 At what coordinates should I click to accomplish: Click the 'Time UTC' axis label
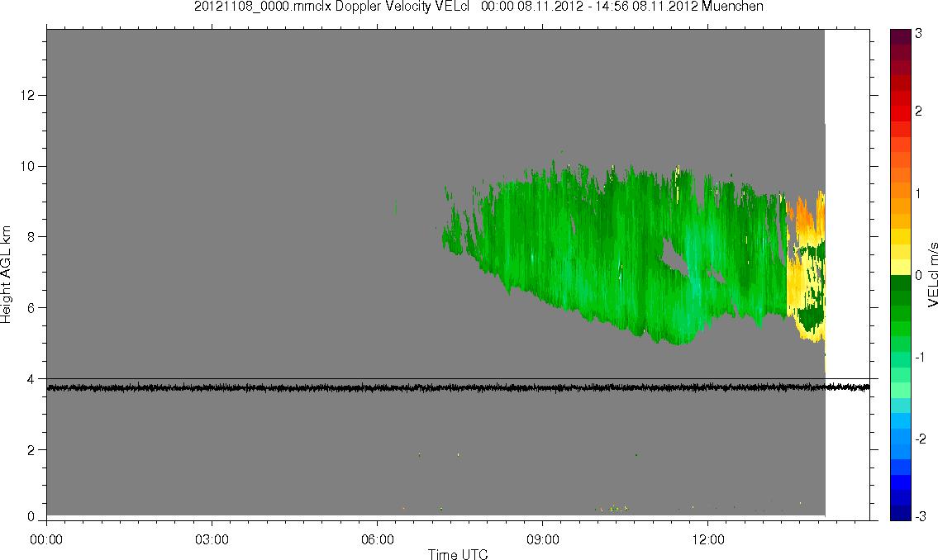[x=458, y=554]
